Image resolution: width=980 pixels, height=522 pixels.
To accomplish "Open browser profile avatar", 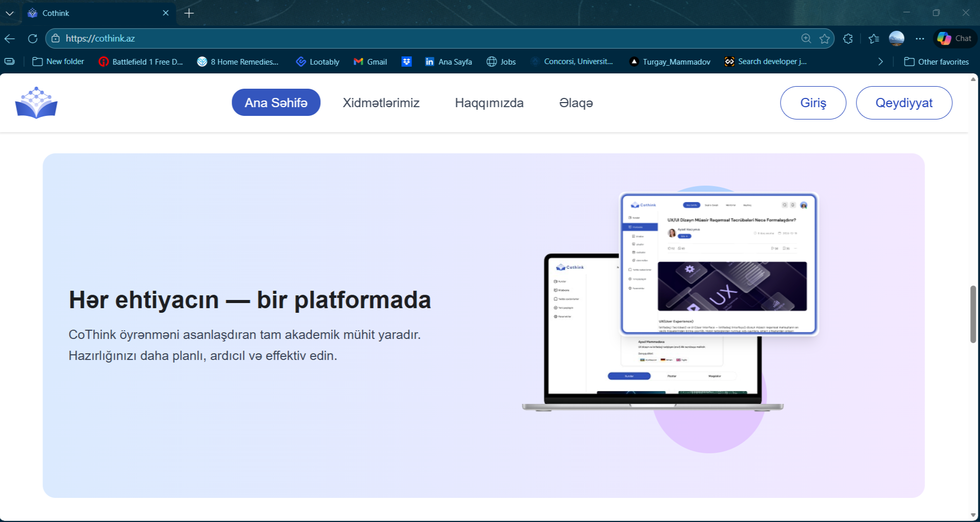I will tap(896, 38).
